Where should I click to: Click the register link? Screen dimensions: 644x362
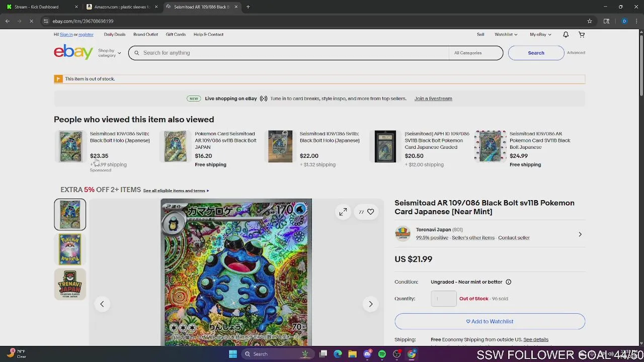pos(86,35)
